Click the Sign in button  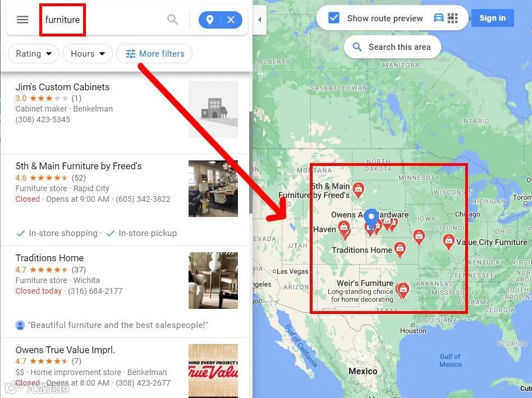492,18
